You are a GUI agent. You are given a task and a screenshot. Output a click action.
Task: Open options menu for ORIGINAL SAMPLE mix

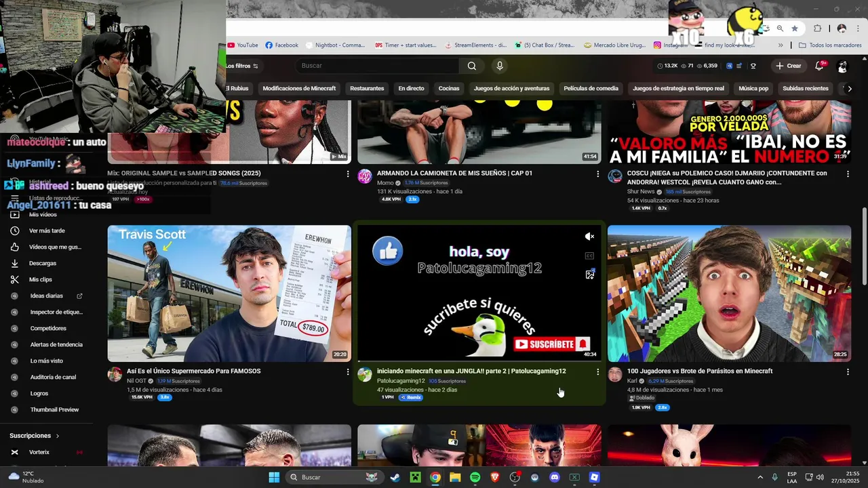pos(348,174)
